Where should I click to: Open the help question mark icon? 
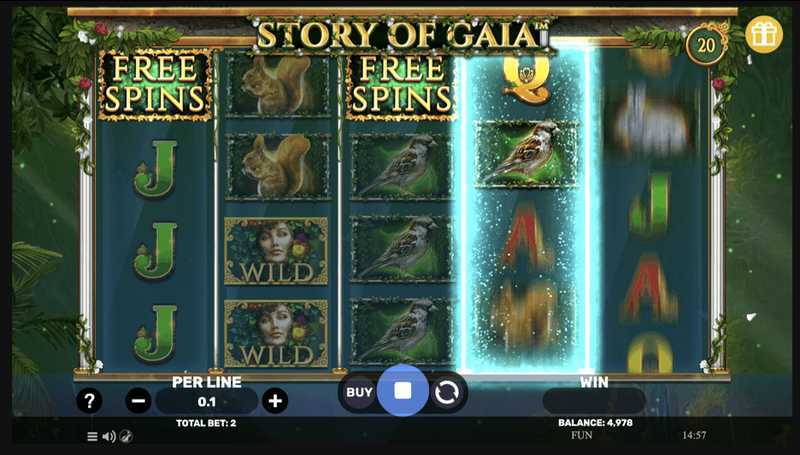pos(89,401)
